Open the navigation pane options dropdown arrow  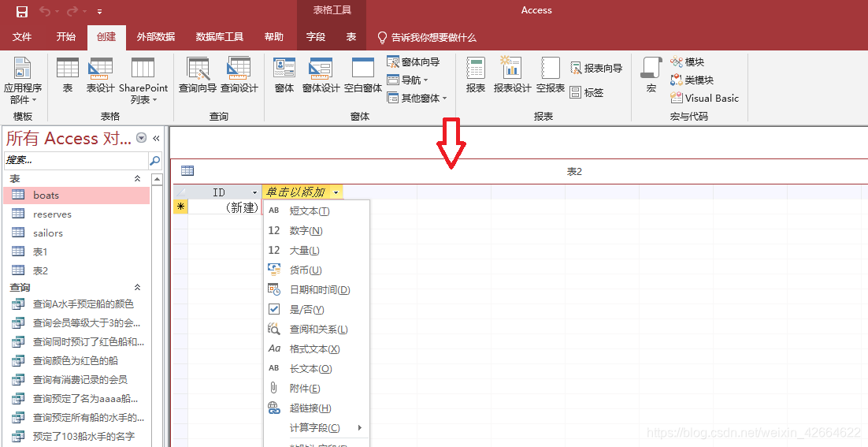pos(141,138)
